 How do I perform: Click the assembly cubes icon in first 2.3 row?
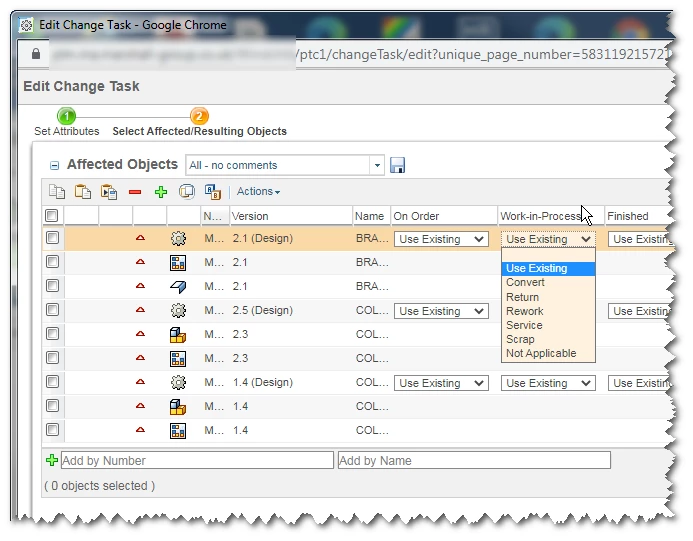(x=178, y=335)
